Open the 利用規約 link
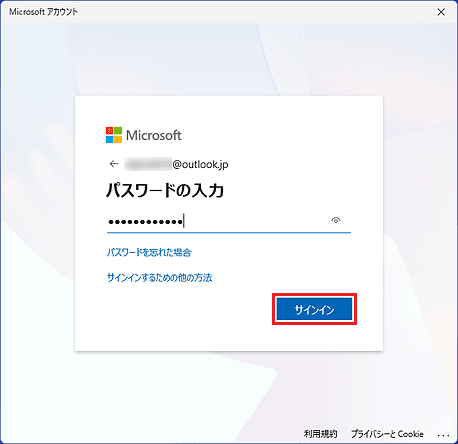Image resolution: width=458 pixels, height=444 pixels. [x=320, y=434]
